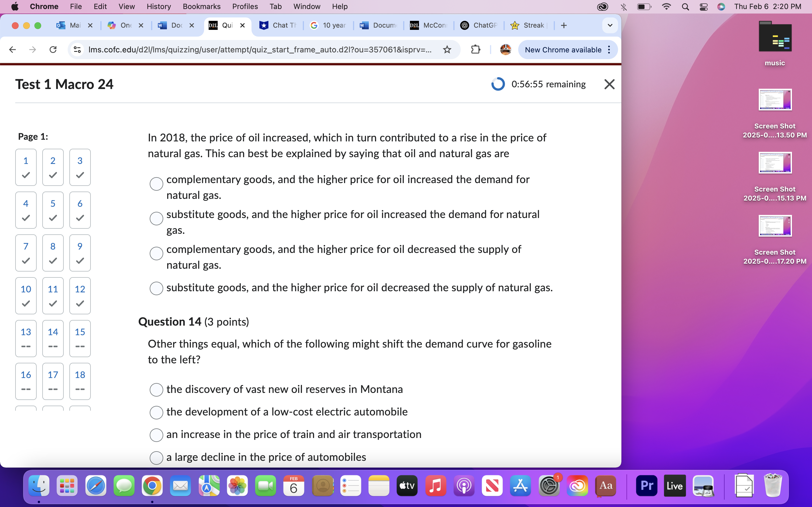Viewport: 812px width, 507px height.
Task: Open the menu beside New Chrome available
Action: [x=610, y=50]
